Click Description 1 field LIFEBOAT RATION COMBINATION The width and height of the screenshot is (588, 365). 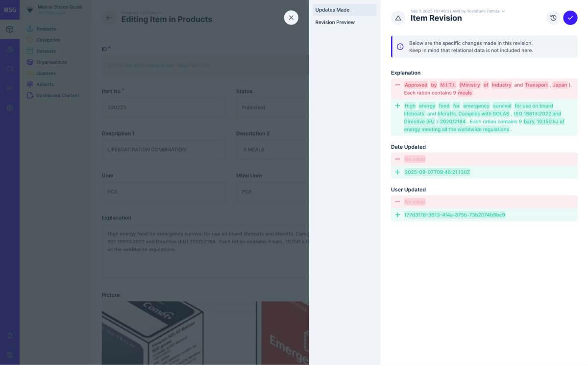[164, 150]
